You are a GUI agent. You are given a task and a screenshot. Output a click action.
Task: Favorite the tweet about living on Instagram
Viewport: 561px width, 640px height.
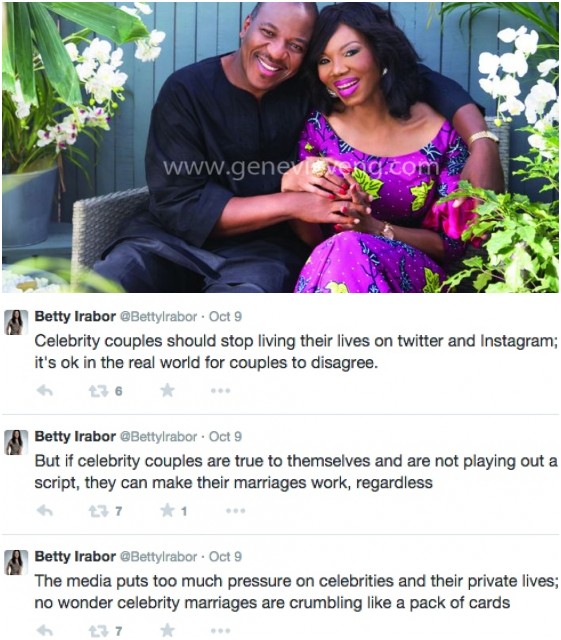tap(167, 391)
